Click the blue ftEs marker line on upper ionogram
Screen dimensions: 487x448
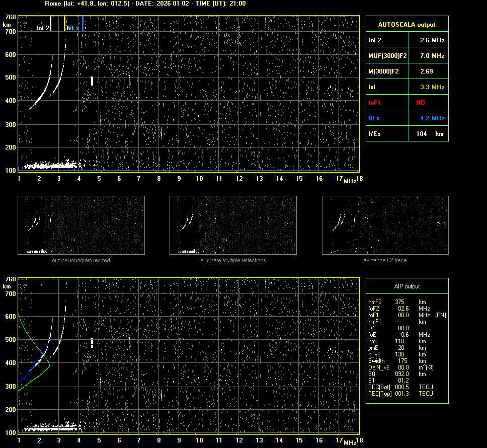click(x=83, y=23)
